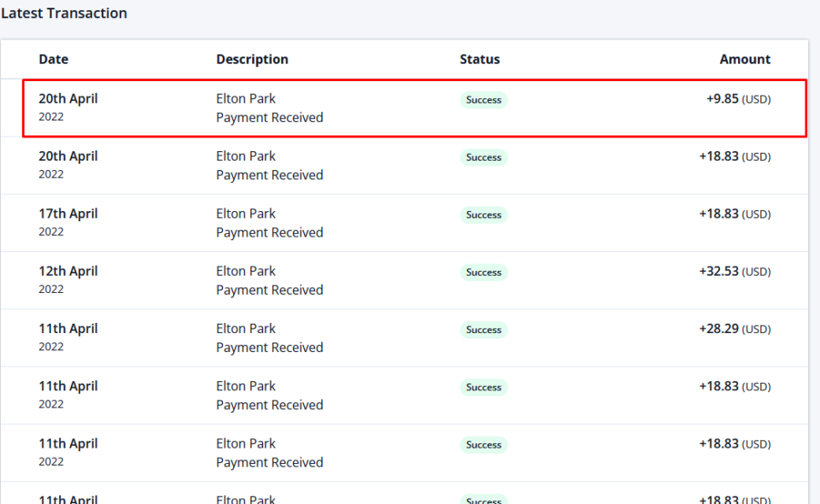
Task: Click the Date column header
Action: [53, 59]
